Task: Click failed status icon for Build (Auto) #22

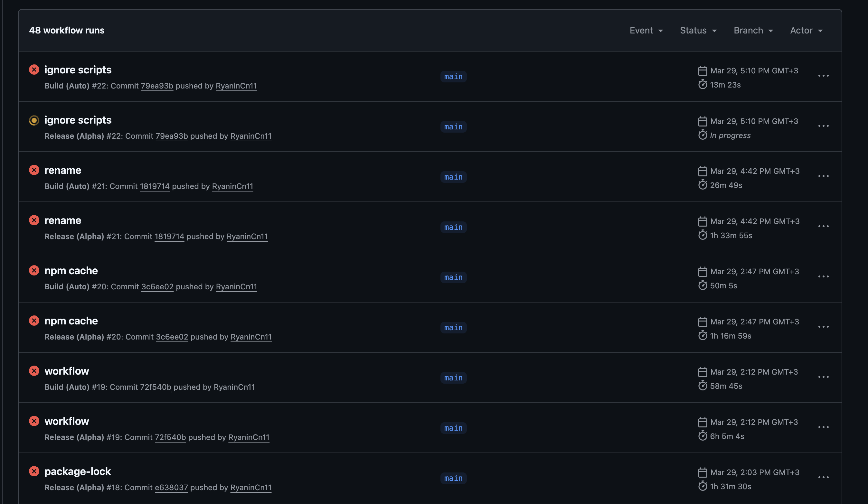Action: [x=34, y=70]
